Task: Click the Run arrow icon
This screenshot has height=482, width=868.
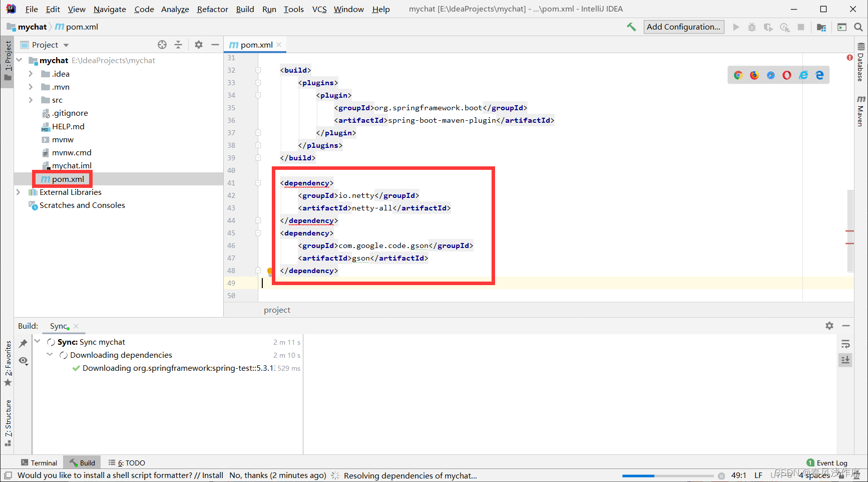Action: click(x=736, y=27)
